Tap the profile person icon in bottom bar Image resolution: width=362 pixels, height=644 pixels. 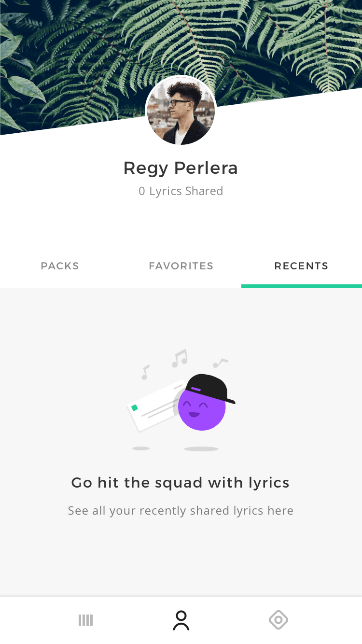coord(181,620)
